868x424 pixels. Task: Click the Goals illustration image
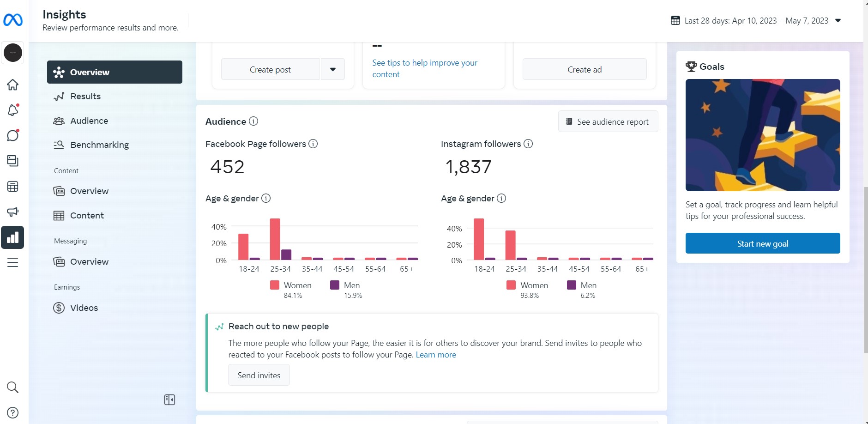coord(762,135)
